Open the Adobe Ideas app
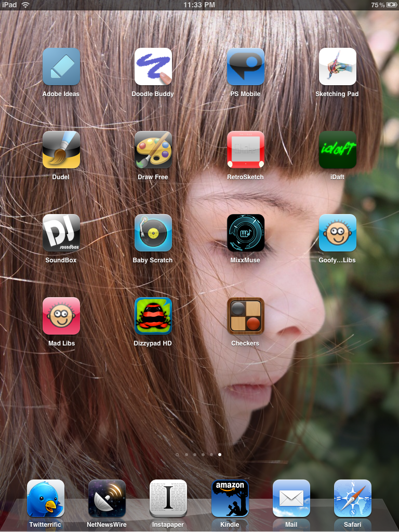The image size is (399, 532). click(x=61, y=67)
